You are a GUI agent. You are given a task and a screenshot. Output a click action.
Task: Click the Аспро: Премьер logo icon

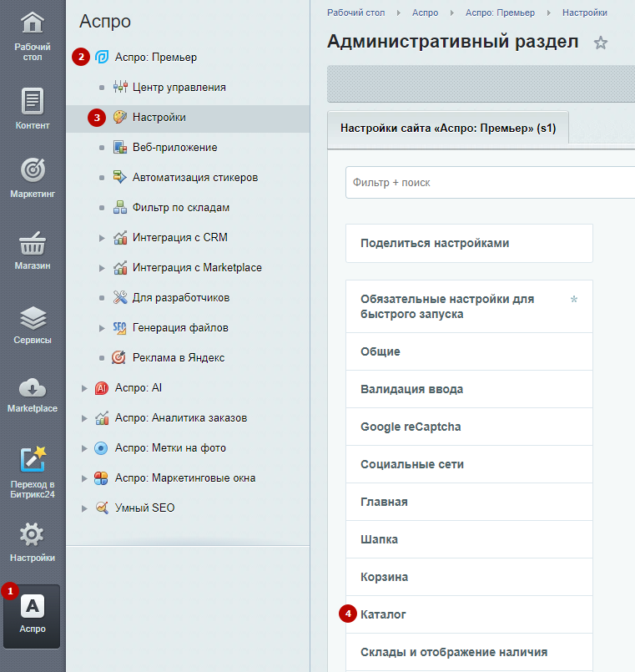click(102, 57)
